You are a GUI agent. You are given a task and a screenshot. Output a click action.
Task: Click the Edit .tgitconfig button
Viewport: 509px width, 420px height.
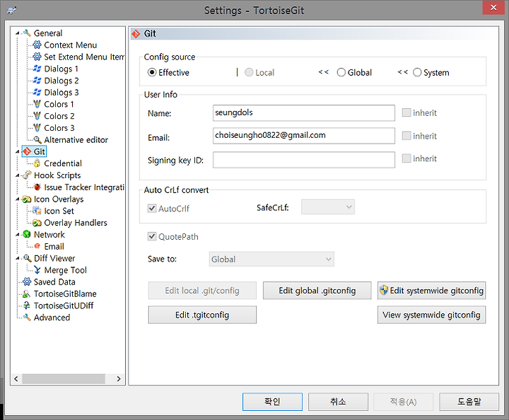tap(202, 315)
